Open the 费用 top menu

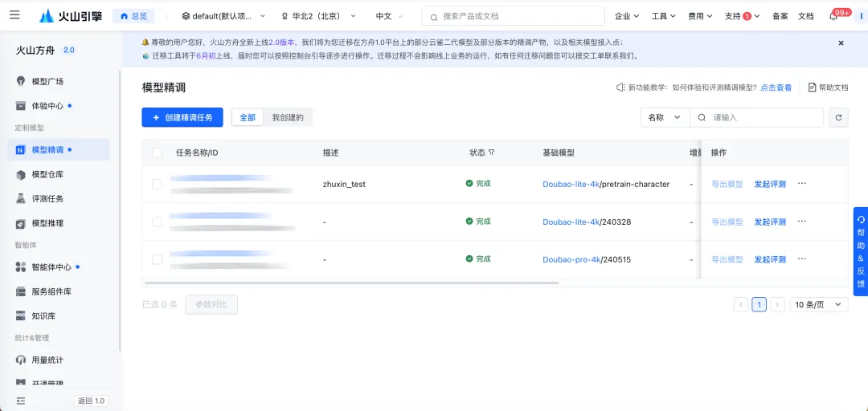tap(700, 16)
